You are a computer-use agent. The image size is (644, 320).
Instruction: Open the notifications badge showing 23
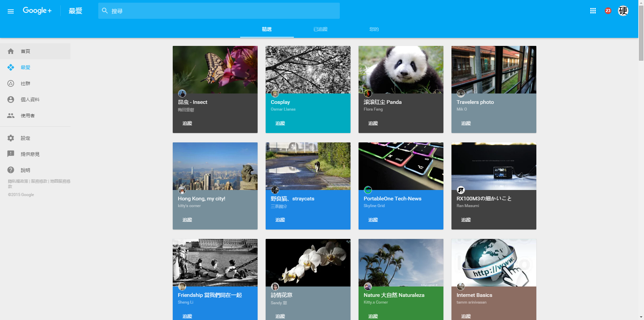point(608,11)
